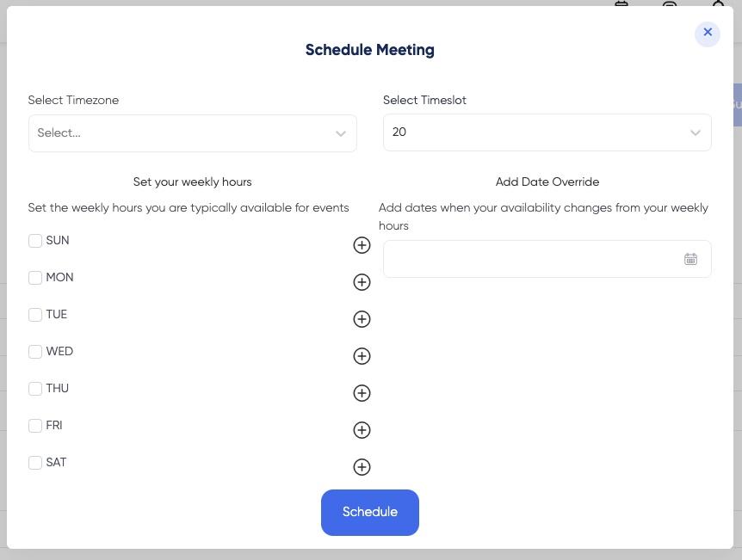Check the MON availability box
The image size is (742, 560).
(35, 278)
